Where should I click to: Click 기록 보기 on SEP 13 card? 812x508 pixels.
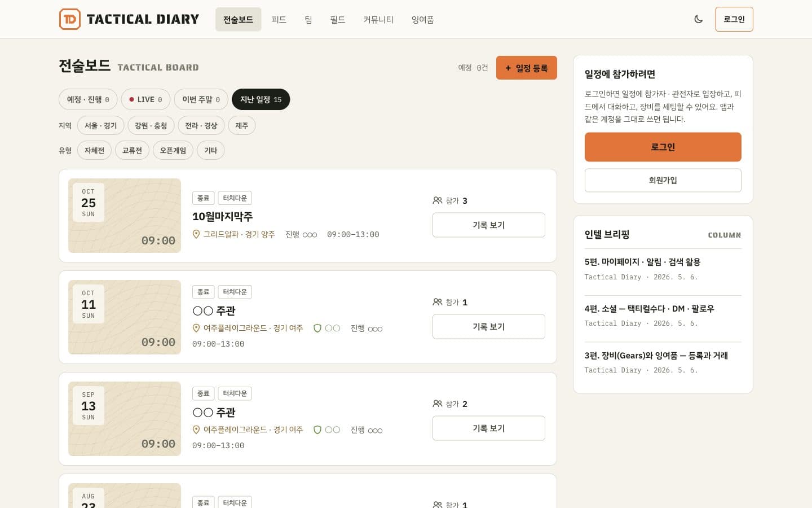click(489, 428)
